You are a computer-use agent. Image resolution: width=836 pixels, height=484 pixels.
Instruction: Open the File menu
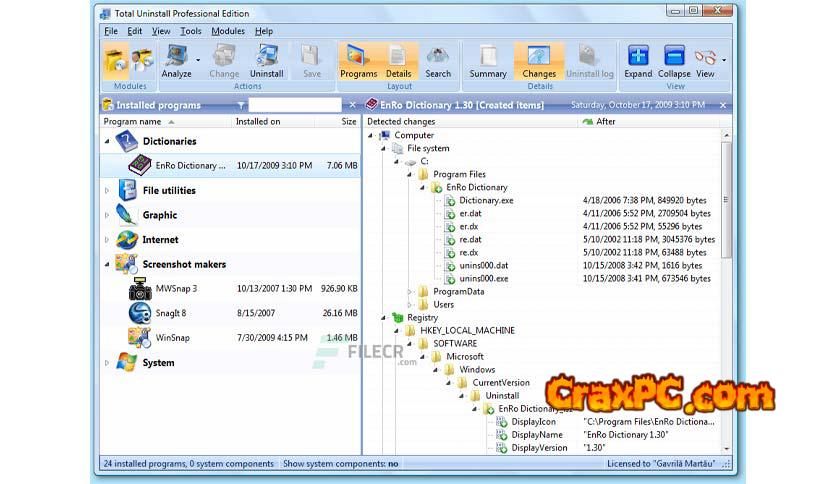point(111,31)
